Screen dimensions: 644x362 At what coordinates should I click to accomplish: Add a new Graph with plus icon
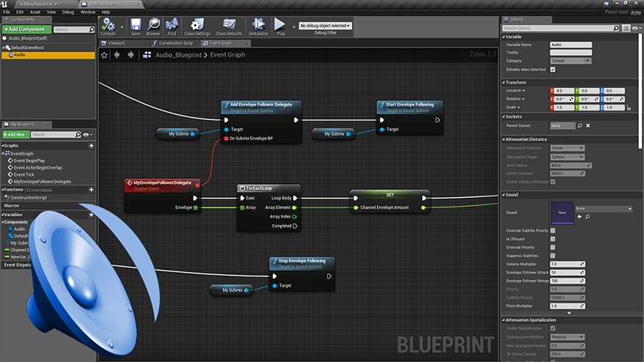(x=91, y=146)
